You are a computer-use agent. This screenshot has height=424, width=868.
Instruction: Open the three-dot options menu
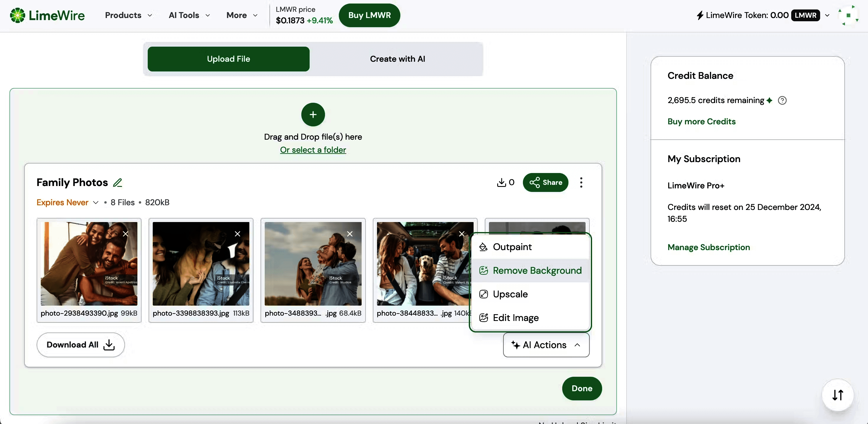click(581, 182)
